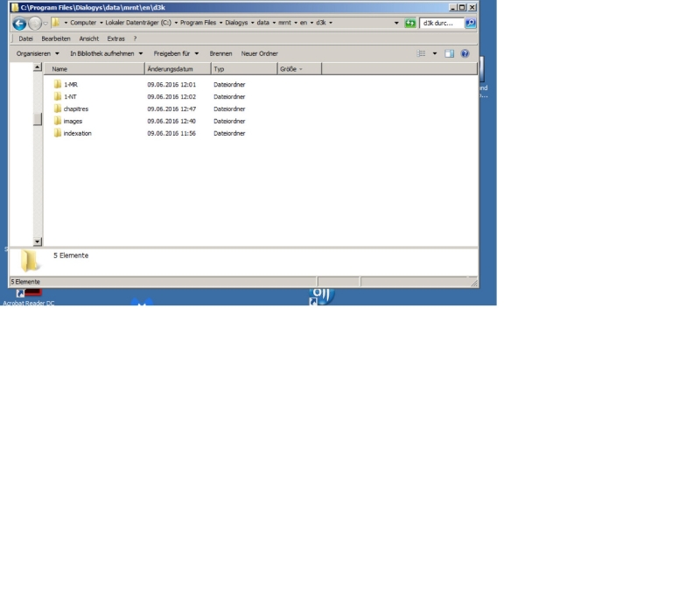Click the Forward navigation arrow
The width and height of the screenshot is (700, 595).
coord(35,24)
